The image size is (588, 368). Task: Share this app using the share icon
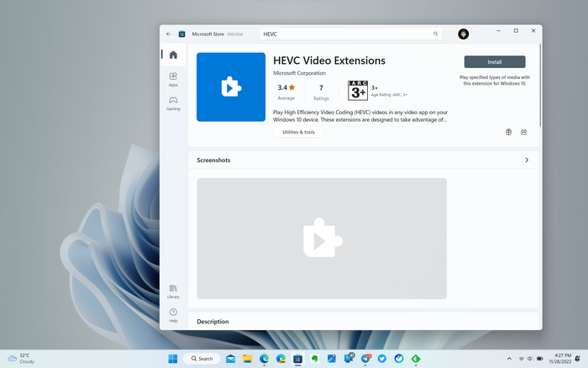click(x=524, y=132)
